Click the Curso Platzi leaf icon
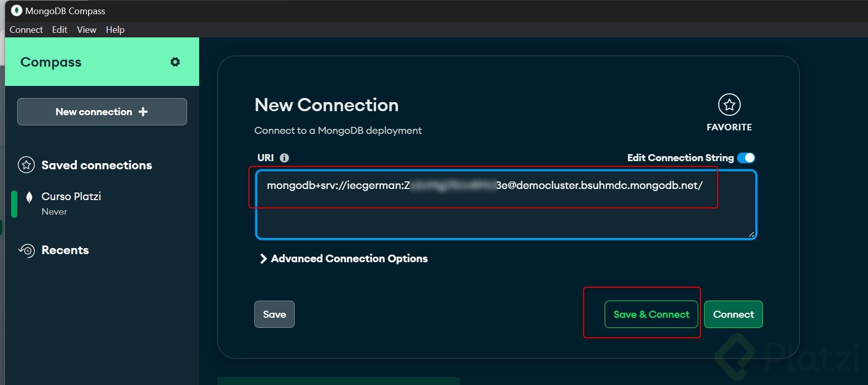The height and width of the screenshot is (385, 868). coord(29,197)
